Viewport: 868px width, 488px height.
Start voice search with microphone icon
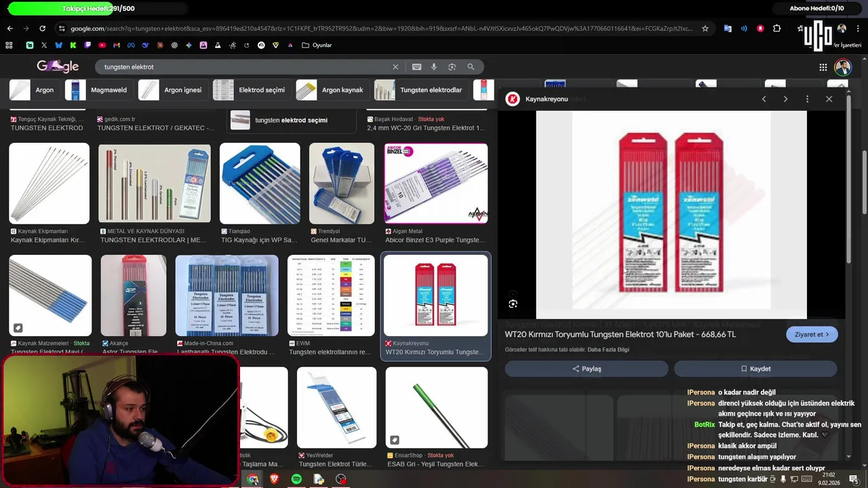434,67
